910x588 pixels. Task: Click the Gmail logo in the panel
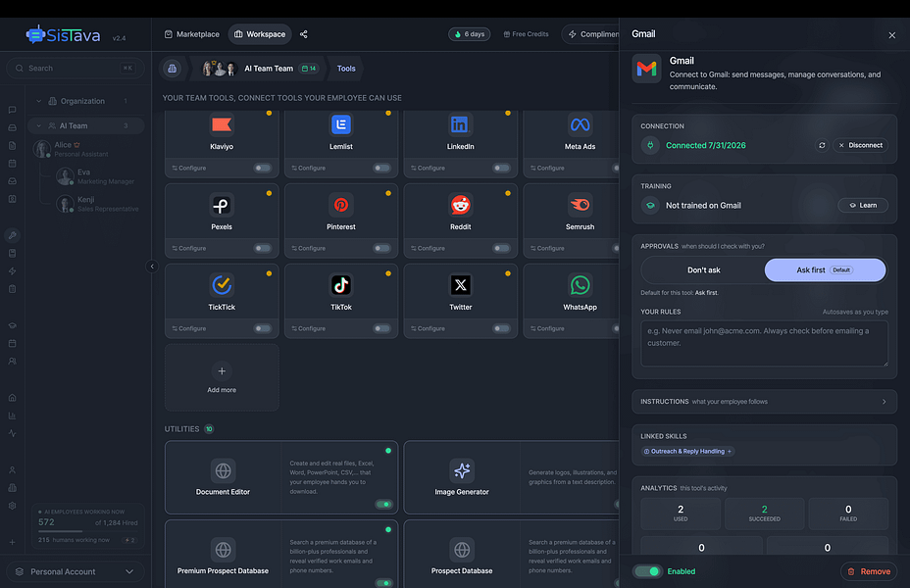(646, 69)
